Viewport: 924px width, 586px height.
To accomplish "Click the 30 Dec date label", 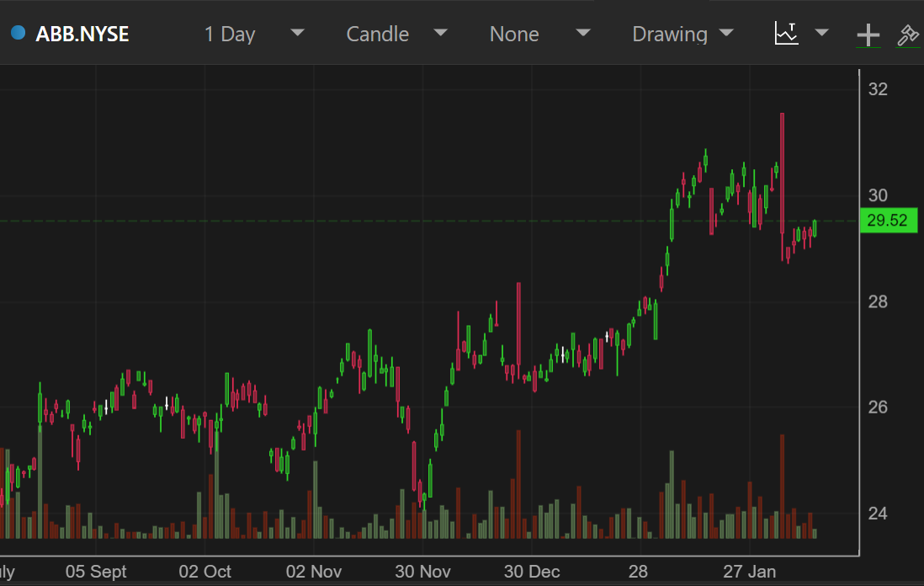I will pyautogui.click(x=532, y=572).
